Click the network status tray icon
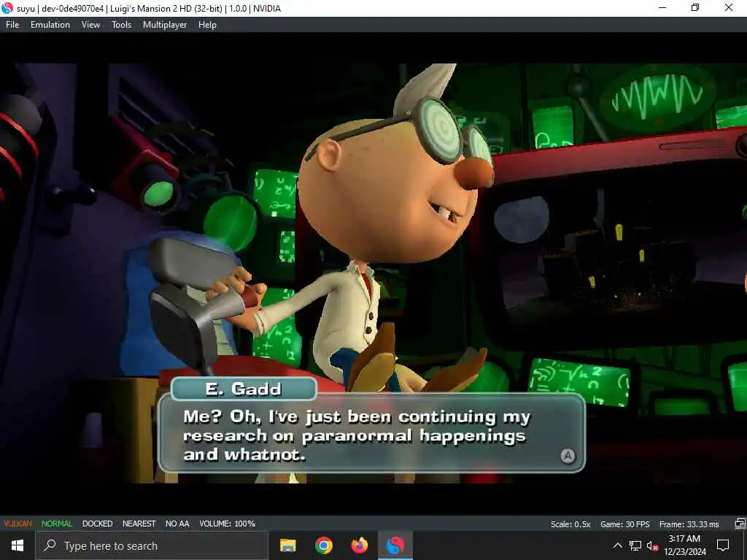The height and width of the screenshot is (560, 747). click(x=635, y=545)
